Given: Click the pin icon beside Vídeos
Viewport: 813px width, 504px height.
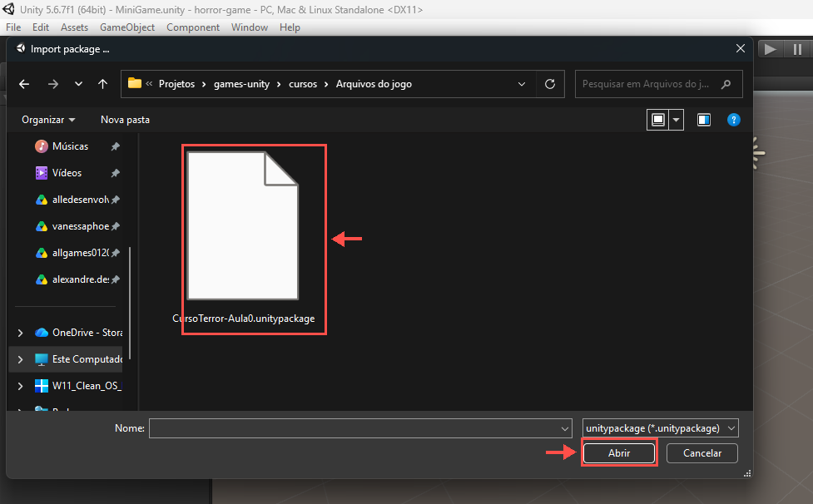Looking at the screenshot, I should coord(115,173).
